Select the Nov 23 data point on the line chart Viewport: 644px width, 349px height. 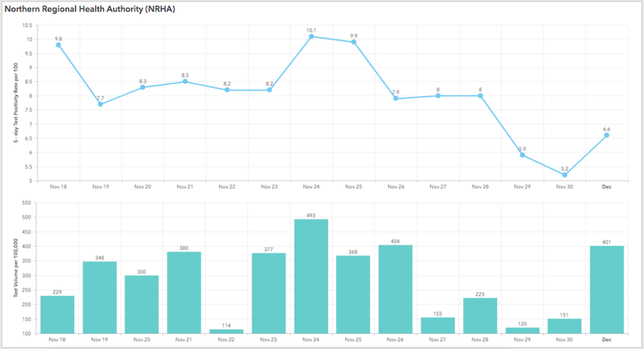click(x=270, y=90)
